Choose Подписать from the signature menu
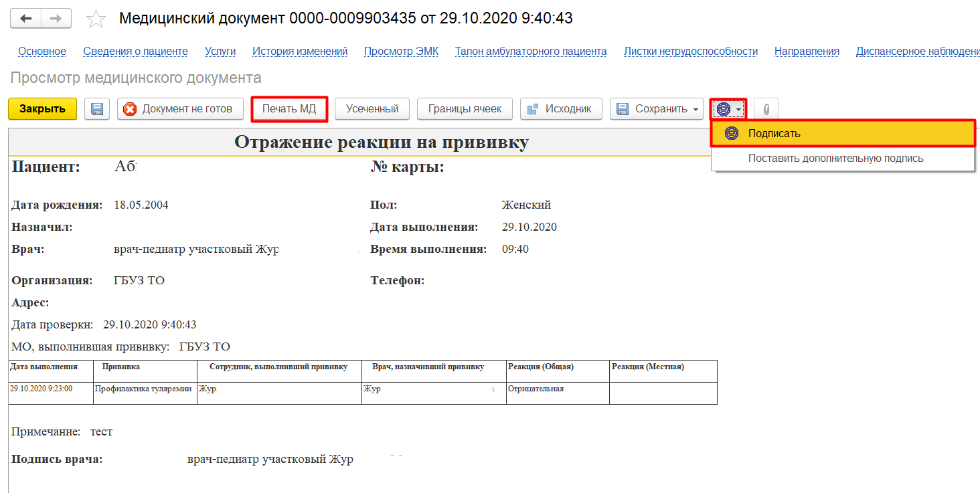 click(843, 134)
